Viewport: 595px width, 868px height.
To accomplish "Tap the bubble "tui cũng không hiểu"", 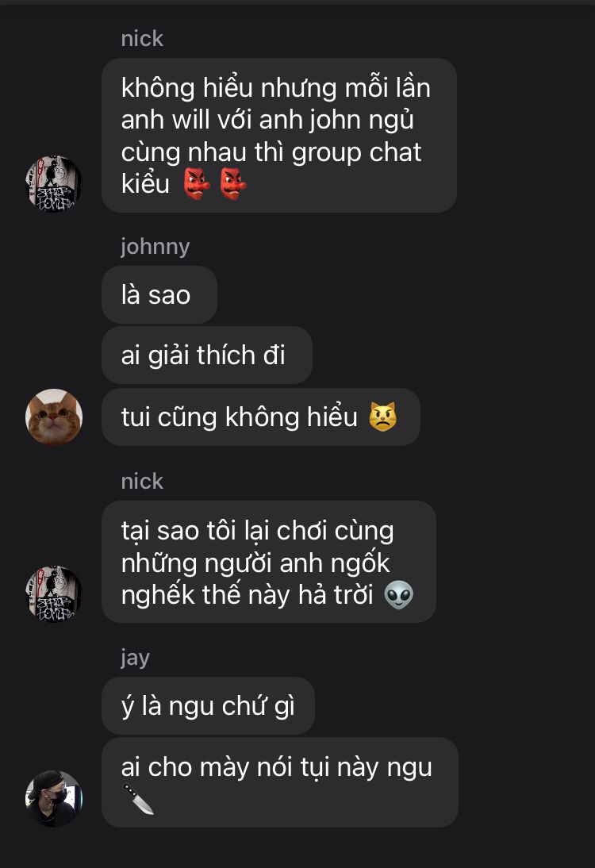I will tap(261, 417).
